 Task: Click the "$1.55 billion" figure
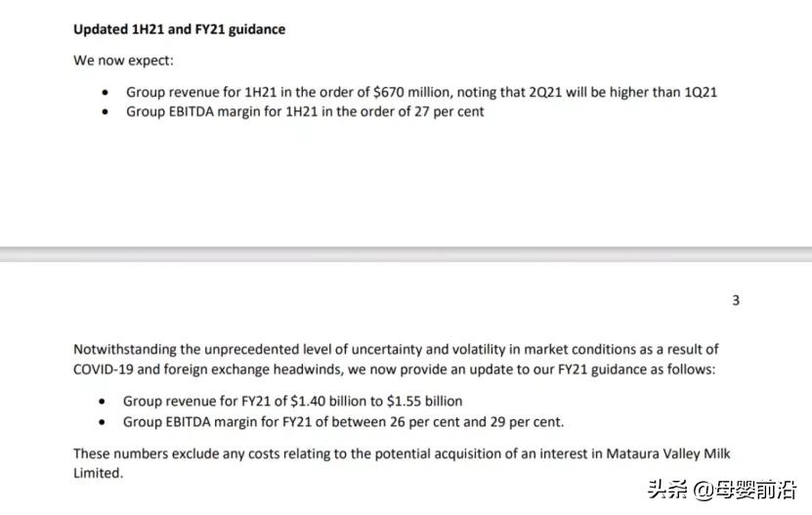click(424, 402)
